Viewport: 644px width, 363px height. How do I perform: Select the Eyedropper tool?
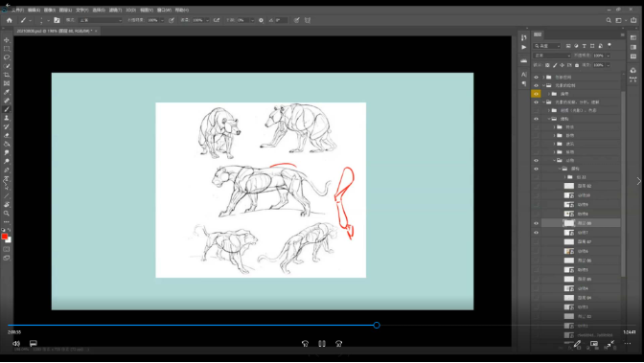7,92
